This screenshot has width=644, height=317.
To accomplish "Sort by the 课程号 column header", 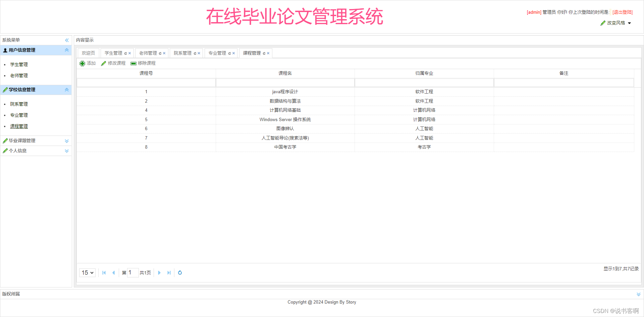I will click(146, 73).
